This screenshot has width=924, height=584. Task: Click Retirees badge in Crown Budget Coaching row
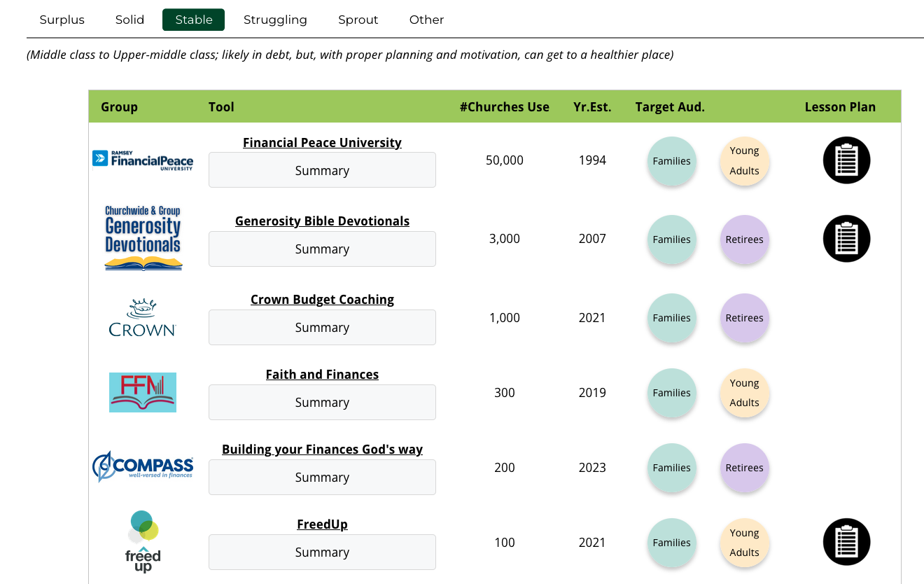[745, 318]
